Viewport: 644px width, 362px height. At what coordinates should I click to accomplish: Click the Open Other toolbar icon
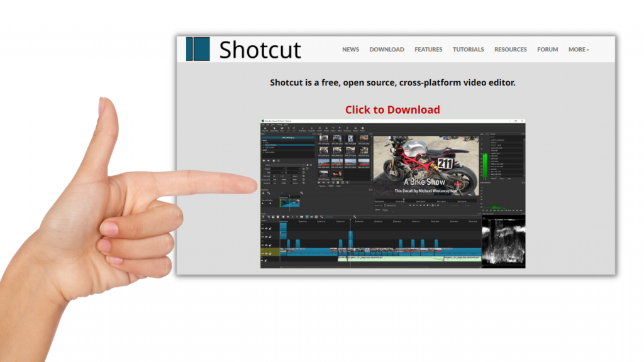tap(274, 129)
